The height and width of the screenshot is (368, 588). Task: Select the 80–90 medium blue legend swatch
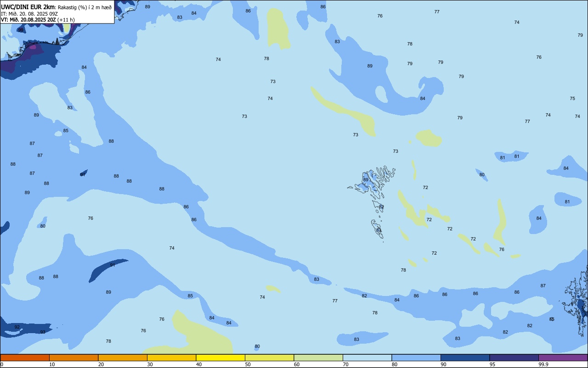pyautogui.click(x=416, y=357)
